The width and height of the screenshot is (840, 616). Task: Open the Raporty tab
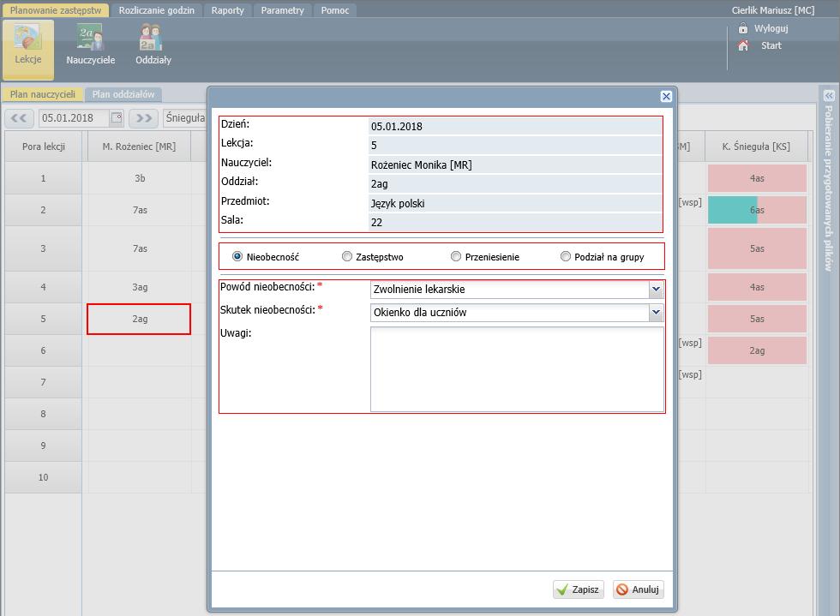point(228,10)
